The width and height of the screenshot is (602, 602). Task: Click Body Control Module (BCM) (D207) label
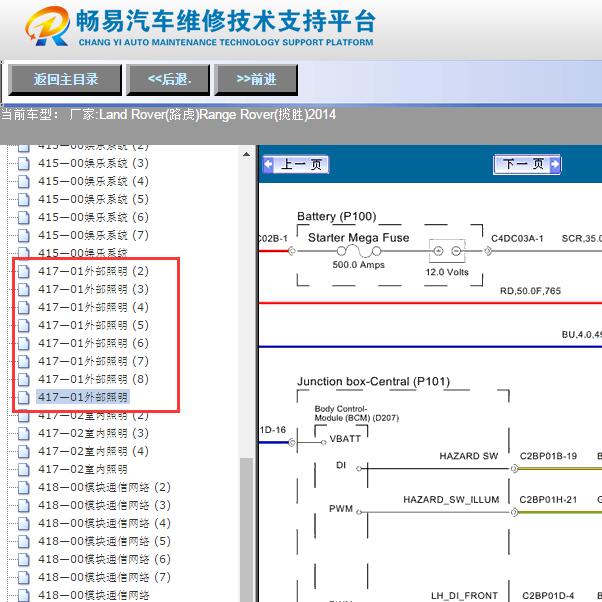[x=357, y=413]
